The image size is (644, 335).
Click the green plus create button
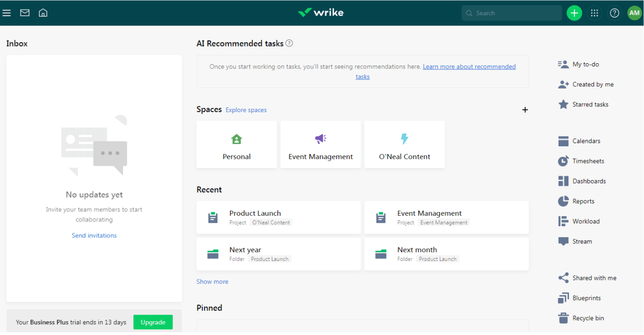pyautogui.click(x=574, y=13)
